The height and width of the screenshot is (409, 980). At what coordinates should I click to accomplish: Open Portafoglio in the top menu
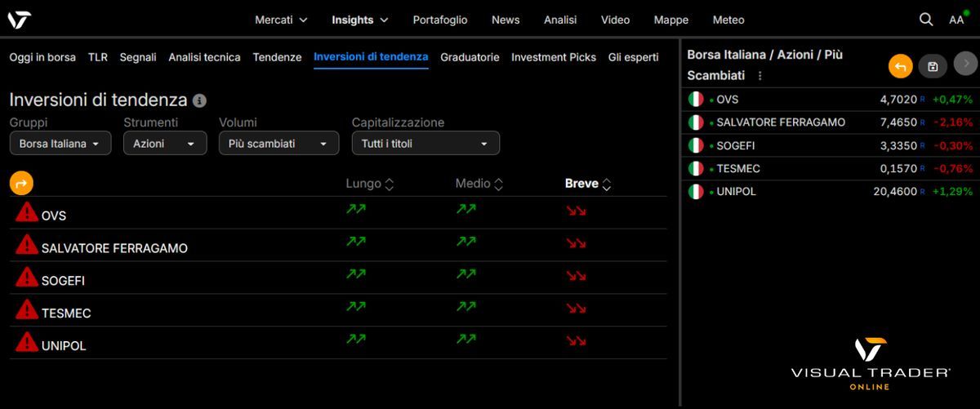coord(440,20)
